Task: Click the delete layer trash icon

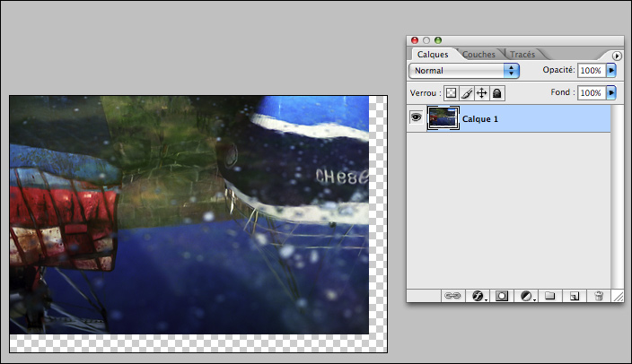Action: click(599, 295)
